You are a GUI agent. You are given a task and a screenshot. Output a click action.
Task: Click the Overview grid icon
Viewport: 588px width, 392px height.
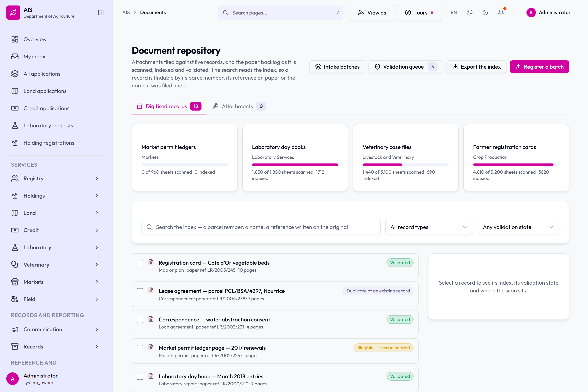pos(15,39)
